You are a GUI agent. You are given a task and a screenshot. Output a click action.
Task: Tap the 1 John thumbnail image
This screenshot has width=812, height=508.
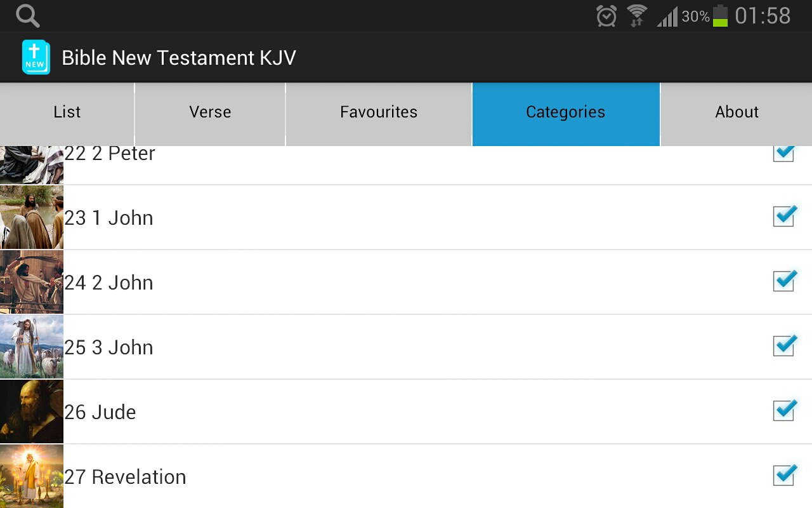[32, 217]
